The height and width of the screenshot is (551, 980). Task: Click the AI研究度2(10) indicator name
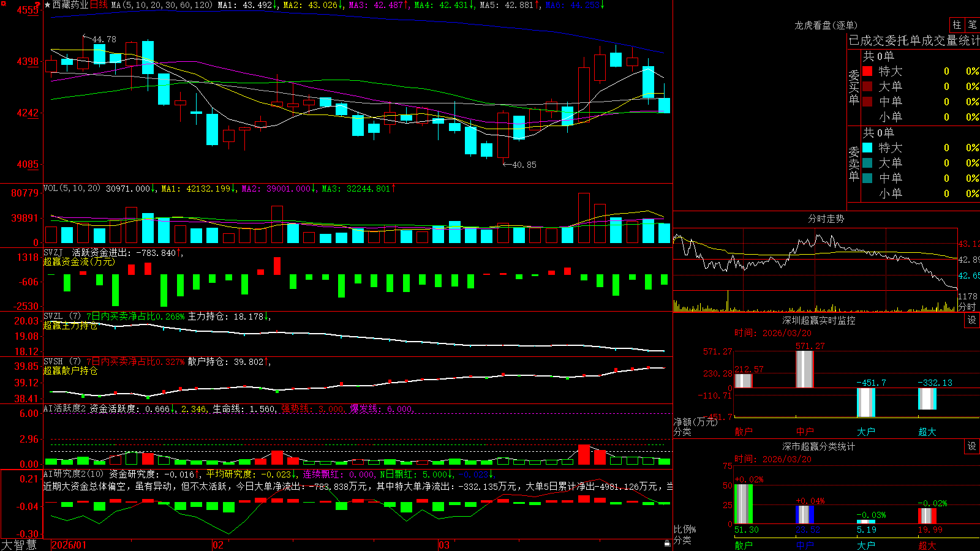74,474
